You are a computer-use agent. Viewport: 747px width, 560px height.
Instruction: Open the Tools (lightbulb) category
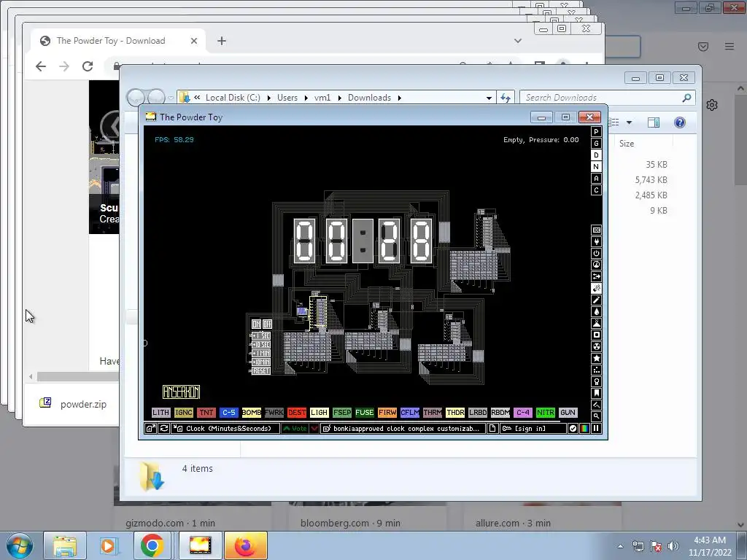pyautogui.click(x=596, y=382)
